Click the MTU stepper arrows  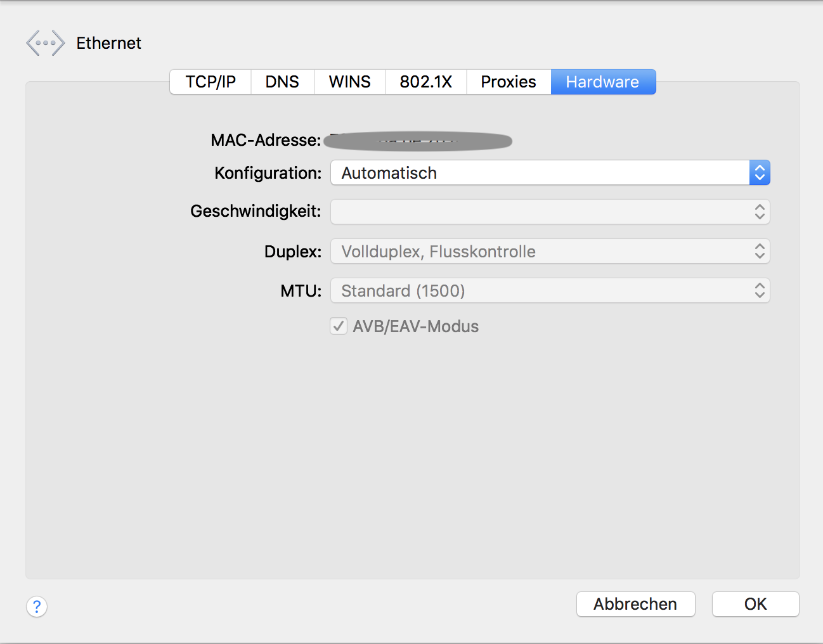[x=759, y=290]
